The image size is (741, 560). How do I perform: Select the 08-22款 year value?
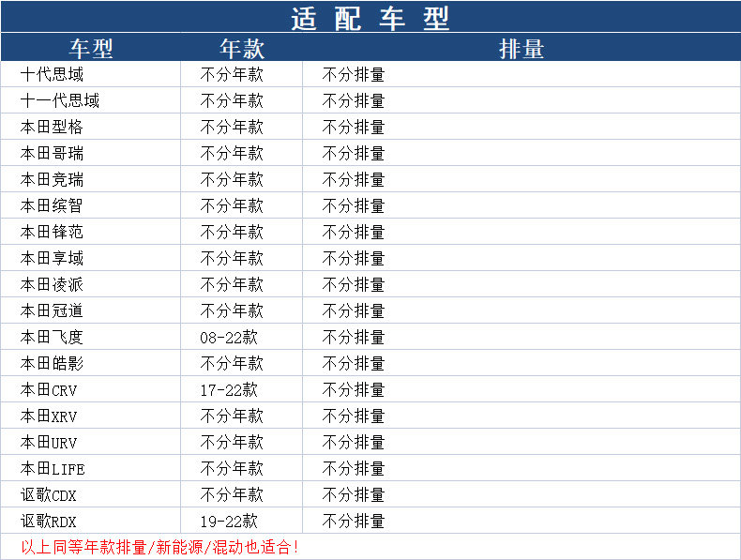(x=229, y=337)
